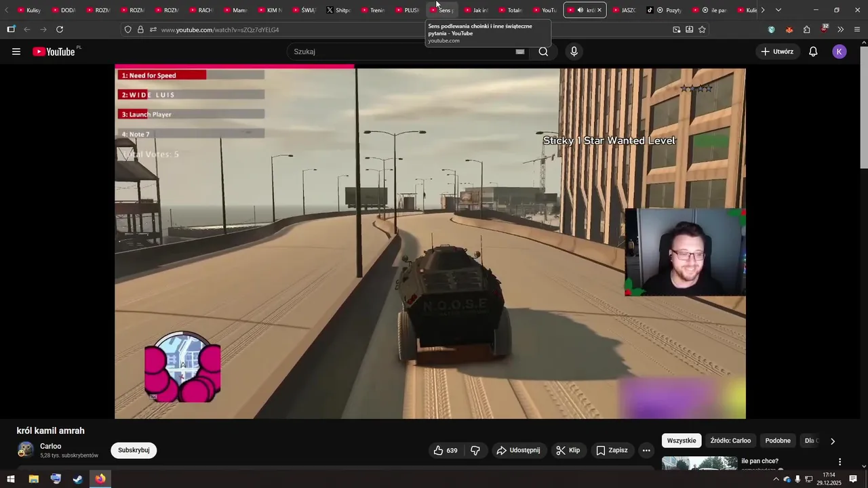Open the account avatar K menu
This screenshot has width=868, height=488.
click(x=840, y=52)
